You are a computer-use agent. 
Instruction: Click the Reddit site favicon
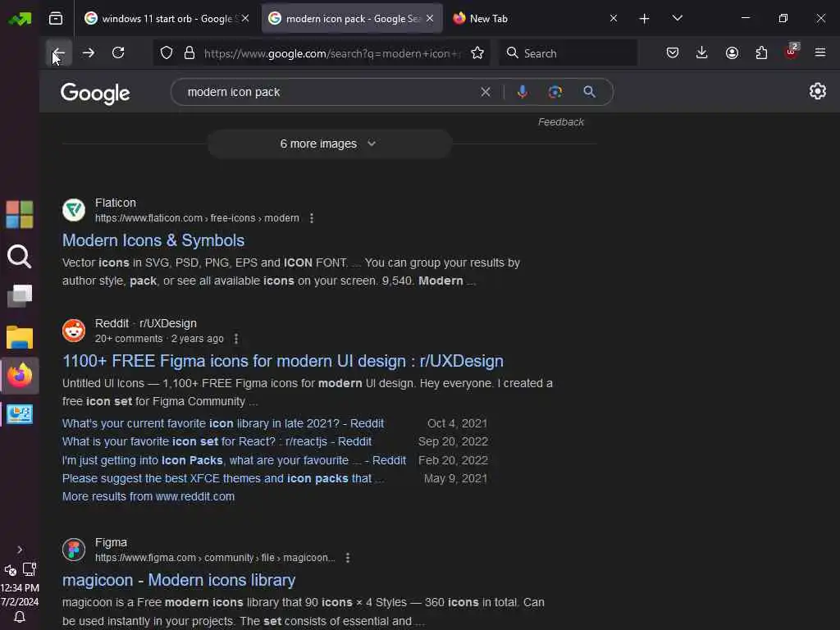[73, 331]
